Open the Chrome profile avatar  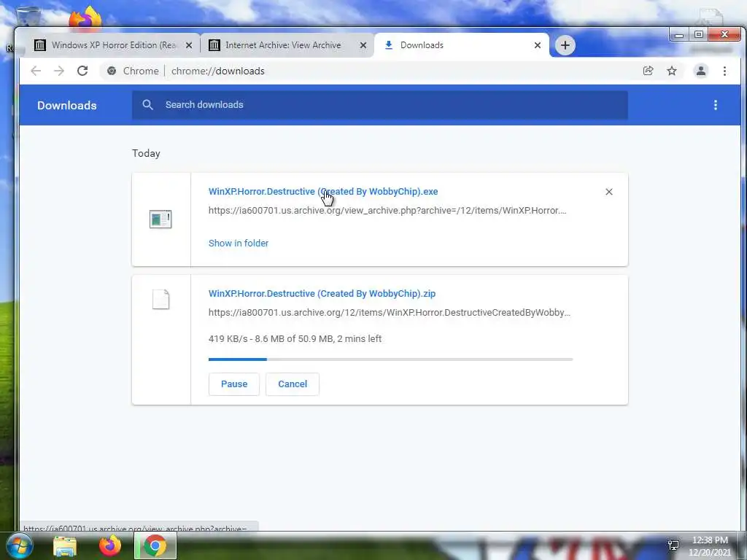701,71
